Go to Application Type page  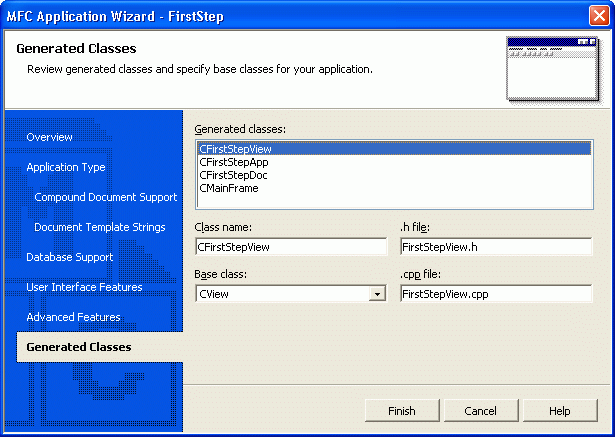coord(66,167)
